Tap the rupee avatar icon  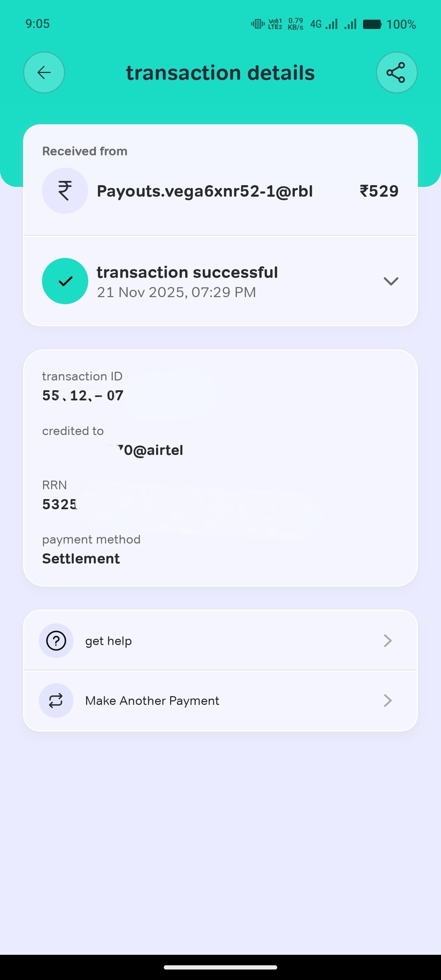tap(65, 191)
